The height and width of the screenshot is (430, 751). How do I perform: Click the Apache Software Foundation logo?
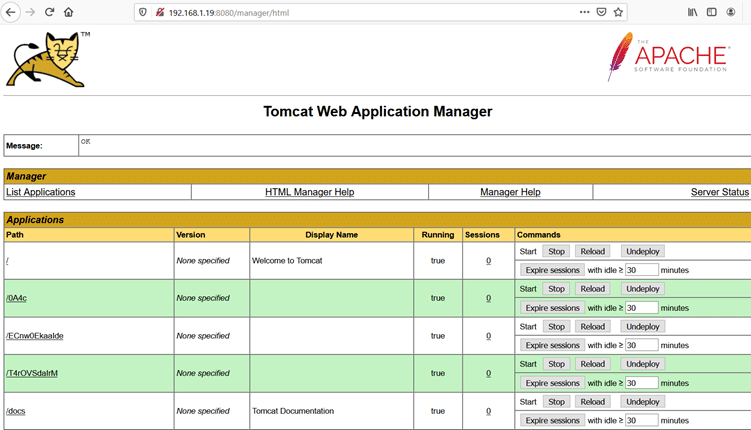point(667,57)
